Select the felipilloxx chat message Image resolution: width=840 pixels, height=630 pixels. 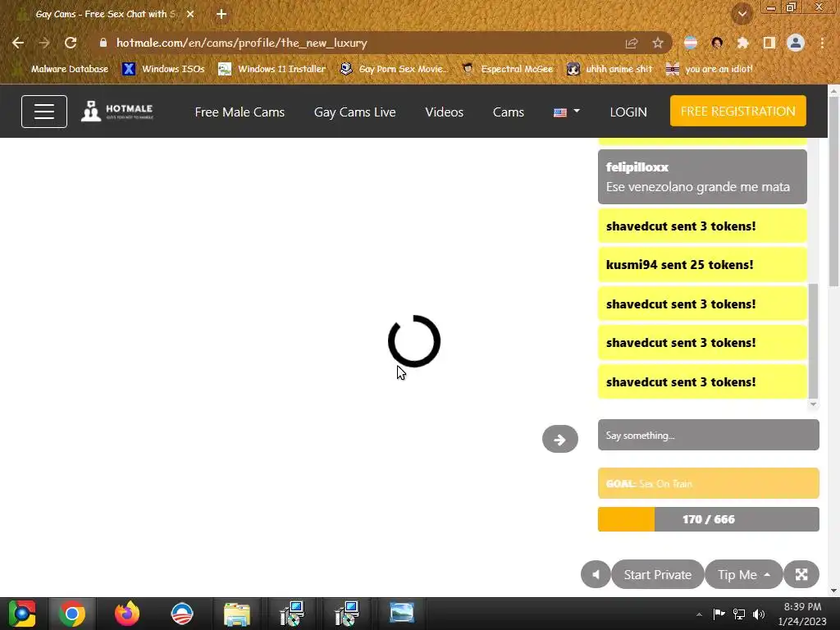(x=702, y=177)
